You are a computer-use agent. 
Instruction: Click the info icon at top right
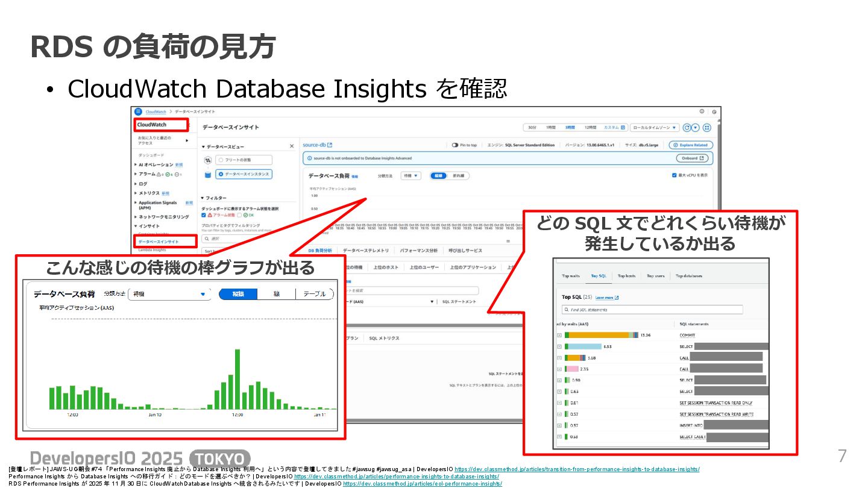pos(702,111)
